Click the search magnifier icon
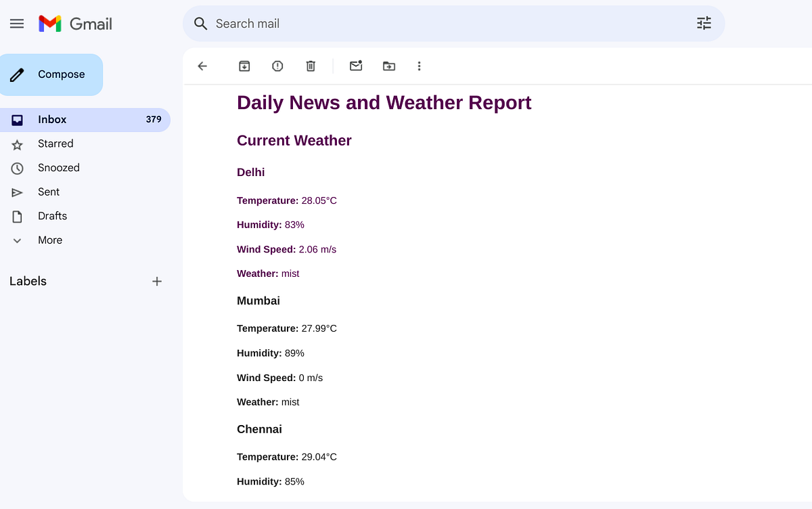The width and height of the screenshot is (812, 509). (200, 24)
